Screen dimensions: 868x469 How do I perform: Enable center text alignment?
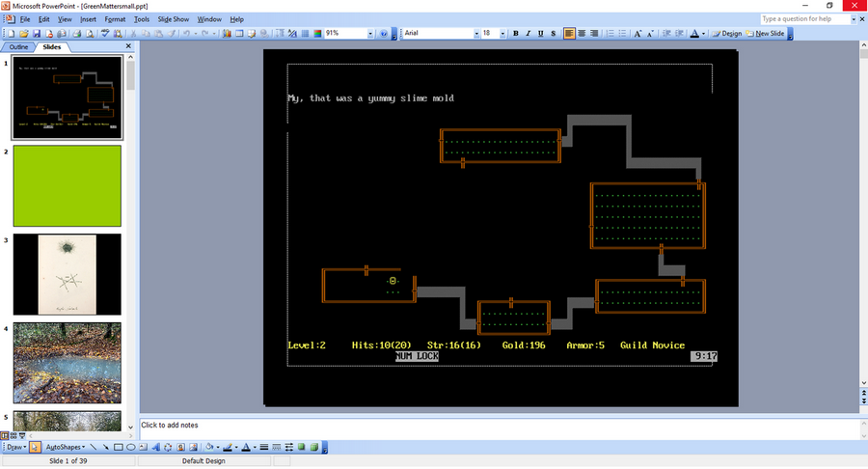(x=583, y=33)
